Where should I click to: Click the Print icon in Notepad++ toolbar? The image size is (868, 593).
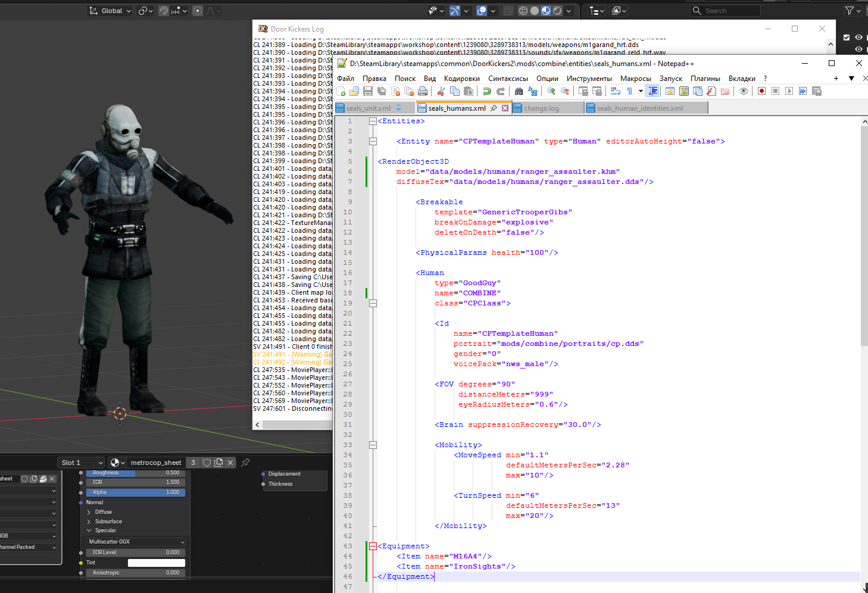[423, 91]
